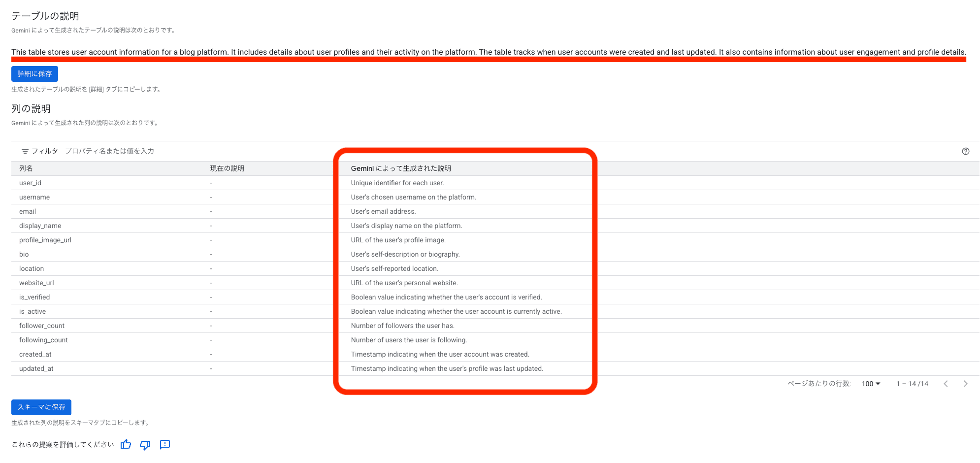
Task: Click the thumbs up rating icon
Action: (x=126, y=444)
